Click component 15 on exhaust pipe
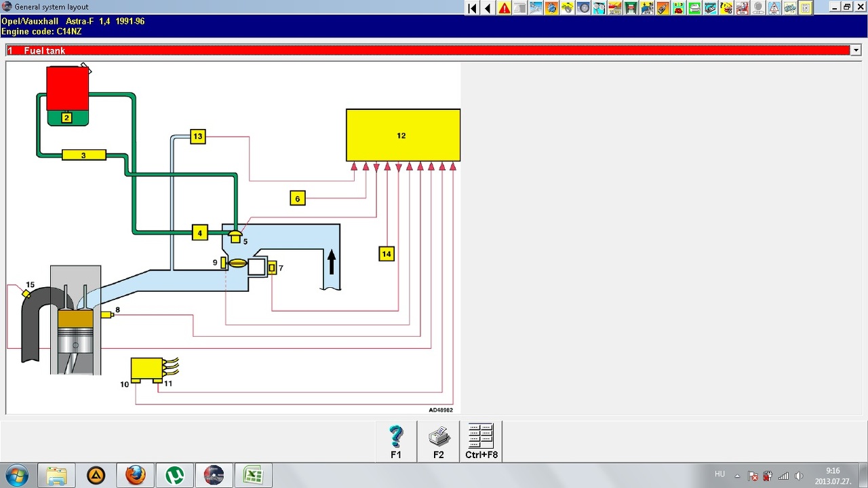Screen dimensions: 868x488 click(x=26, y=293)
